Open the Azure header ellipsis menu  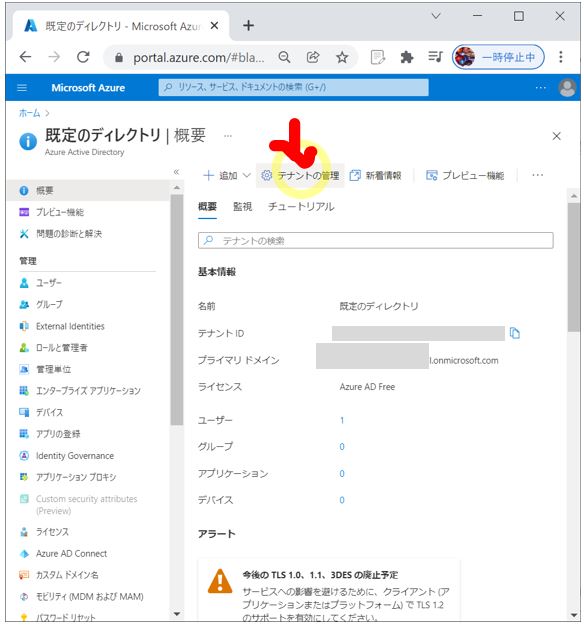pyautogui.click(x=541, y=88)
